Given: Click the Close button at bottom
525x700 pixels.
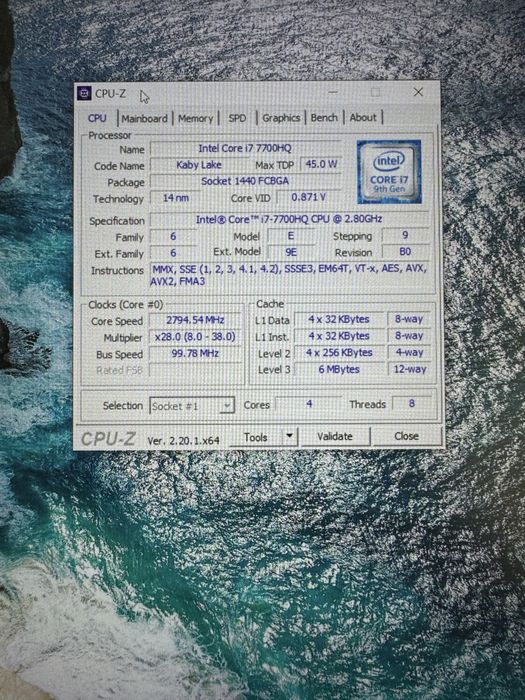Looking at the screenshot, I should [406, 436].
